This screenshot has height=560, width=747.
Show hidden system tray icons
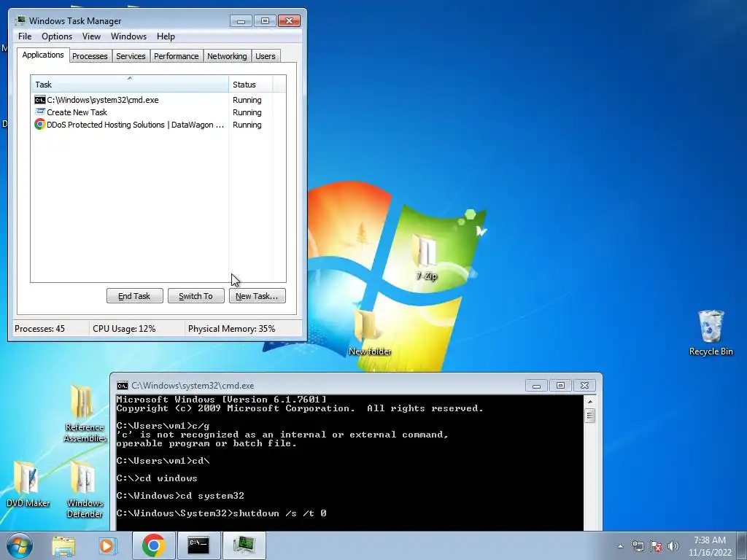click(x=620, y=546)
